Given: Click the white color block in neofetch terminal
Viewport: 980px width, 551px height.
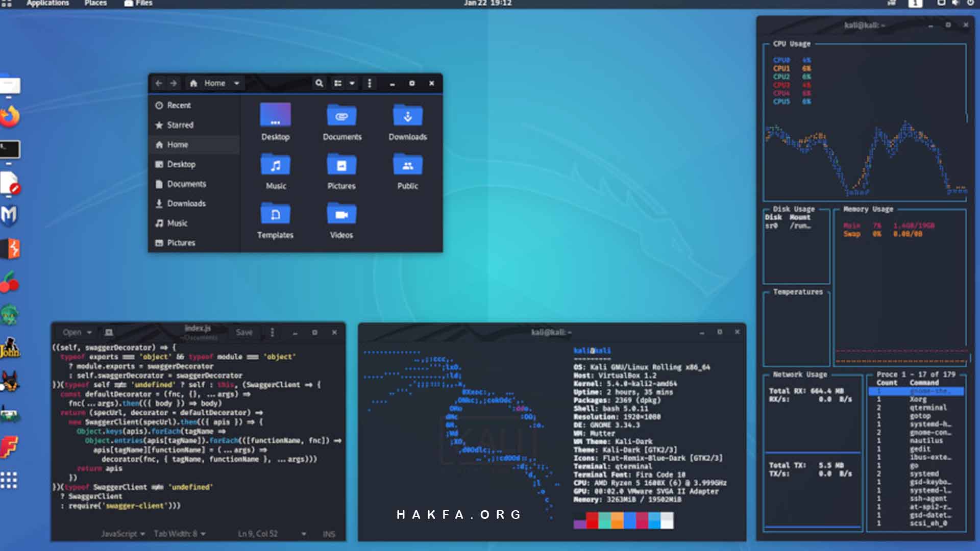Looking at the screenshot, I should pyautogui.click(x=667, y=520).
